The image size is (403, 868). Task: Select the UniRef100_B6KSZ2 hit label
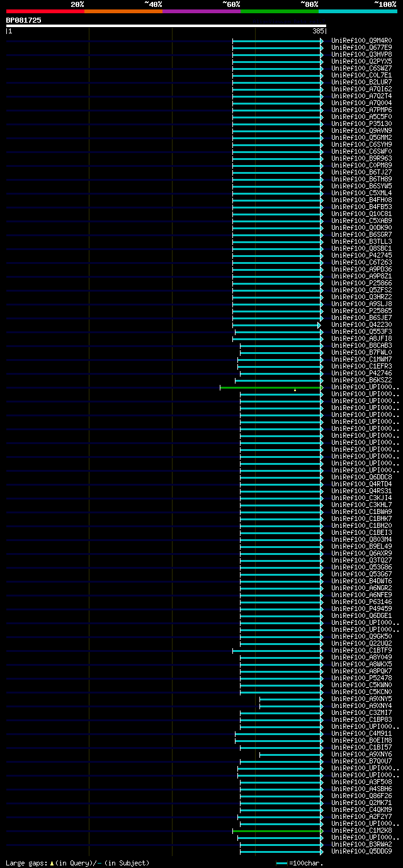click(361, 380)
